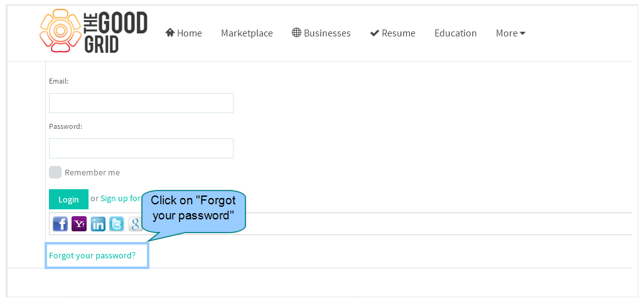Sign in with the Facebook icon
This screenshot has width=644, height=303.
60,224
